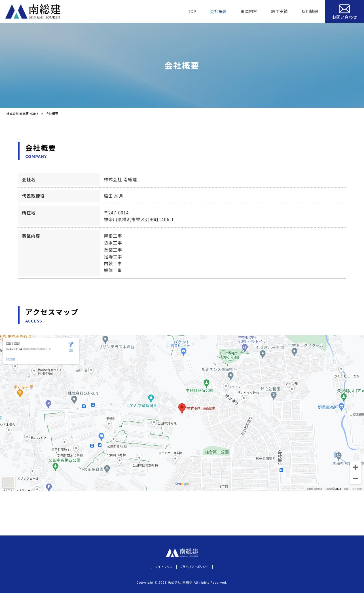
Task: Click the footer 南総建 logo
Action: 182,552
